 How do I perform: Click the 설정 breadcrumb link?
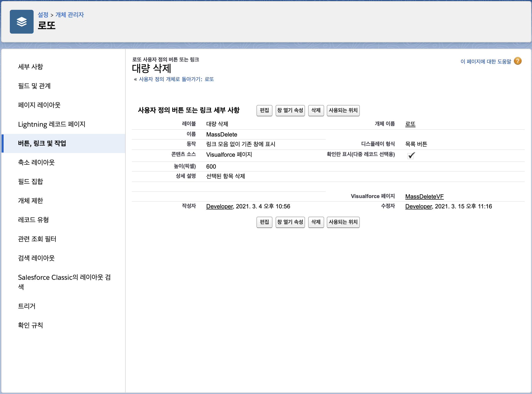(x=43, y=15)
